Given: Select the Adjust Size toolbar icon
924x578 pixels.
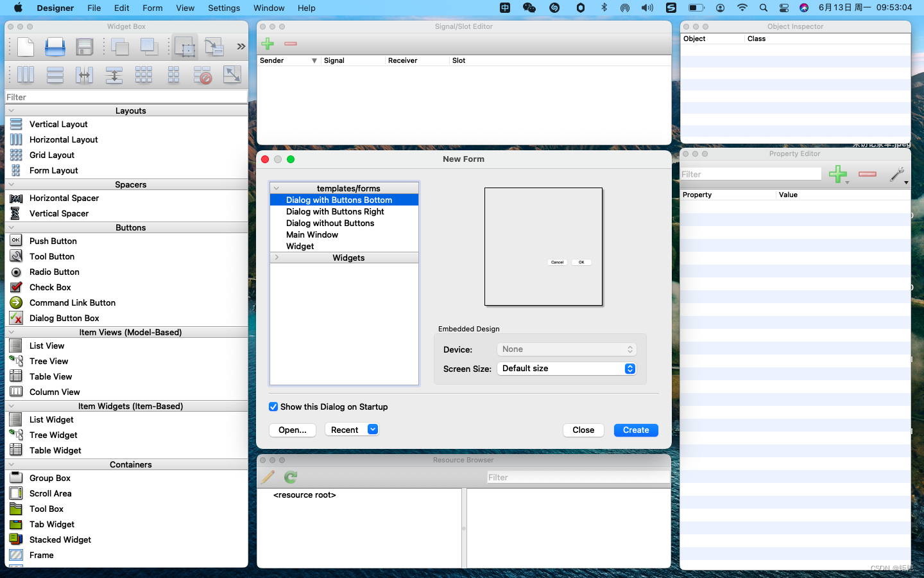Looking at the screenshot, I should point(232,75).
